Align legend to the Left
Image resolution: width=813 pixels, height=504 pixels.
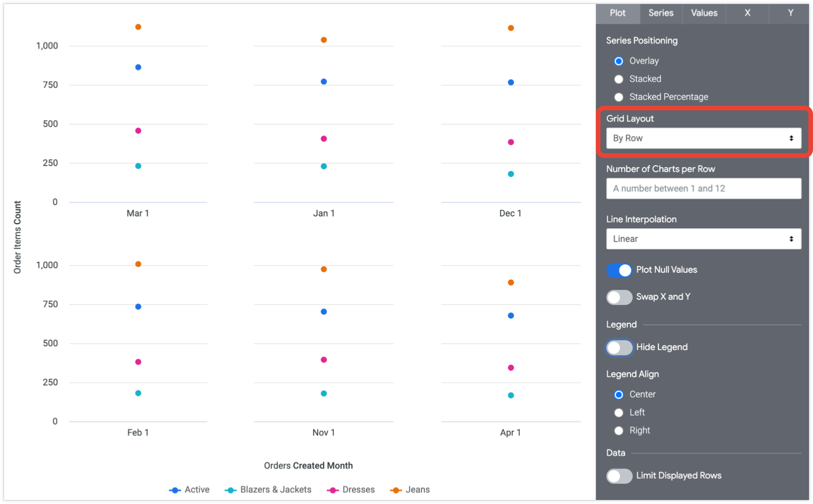tap(619, 412)
